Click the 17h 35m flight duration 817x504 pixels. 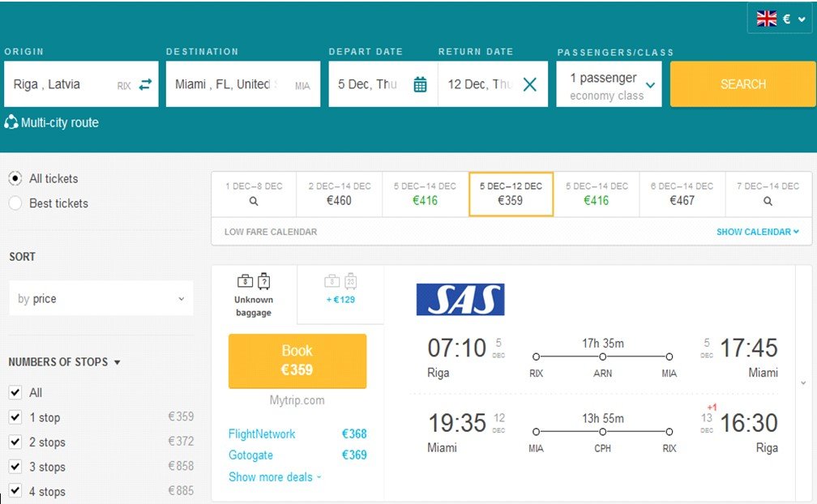coord(603,344)
